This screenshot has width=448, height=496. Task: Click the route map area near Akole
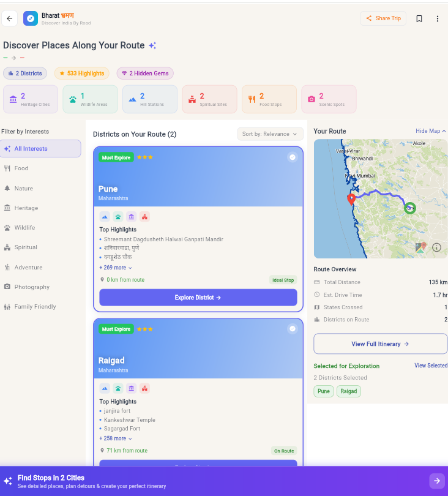[x=419, y=144]
